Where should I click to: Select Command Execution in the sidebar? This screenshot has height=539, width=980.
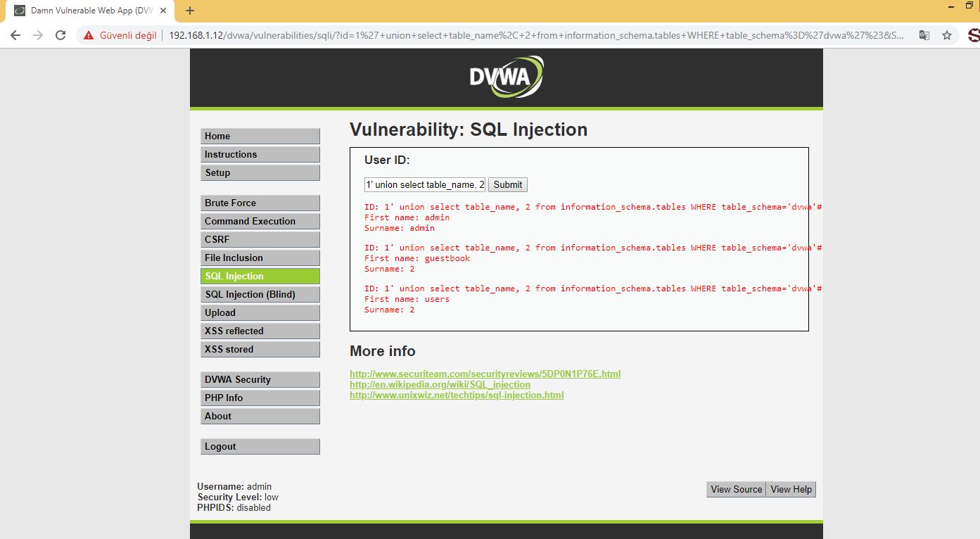point(260,221)
